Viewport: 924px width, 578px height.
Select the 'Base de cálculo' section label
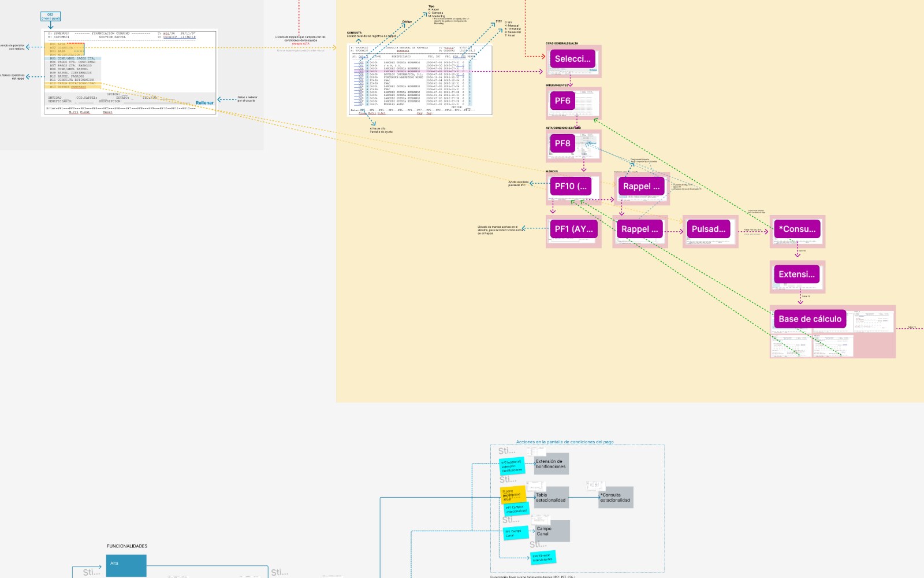pyautogui.click(x=810, y=319)
